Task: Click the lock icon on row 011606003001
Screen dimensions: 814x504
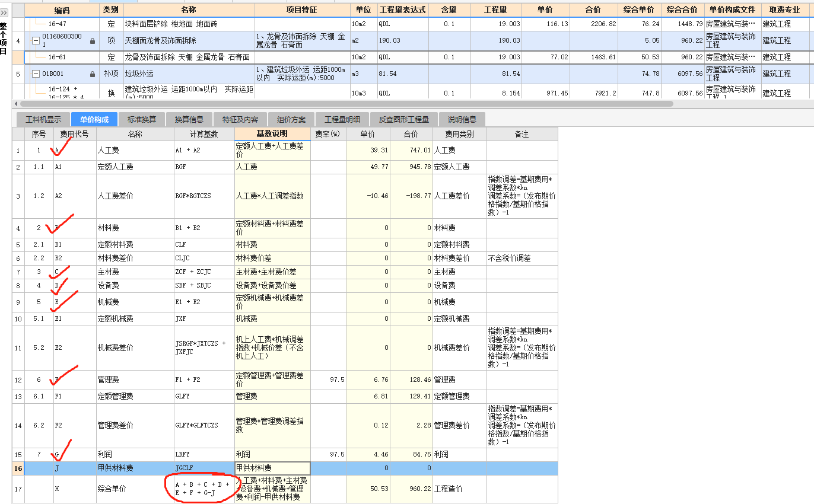Action: [x=92, y=41]
